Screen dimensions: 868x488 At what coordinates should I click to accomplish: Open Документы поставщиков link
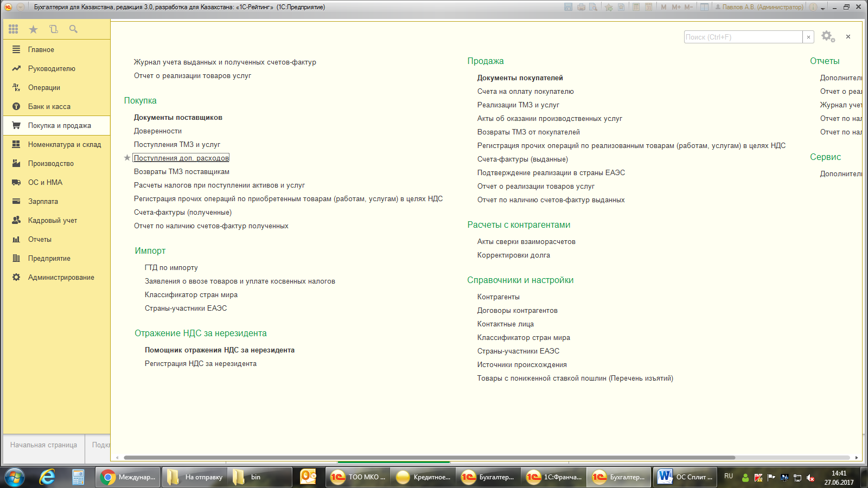tap(178, 118)
